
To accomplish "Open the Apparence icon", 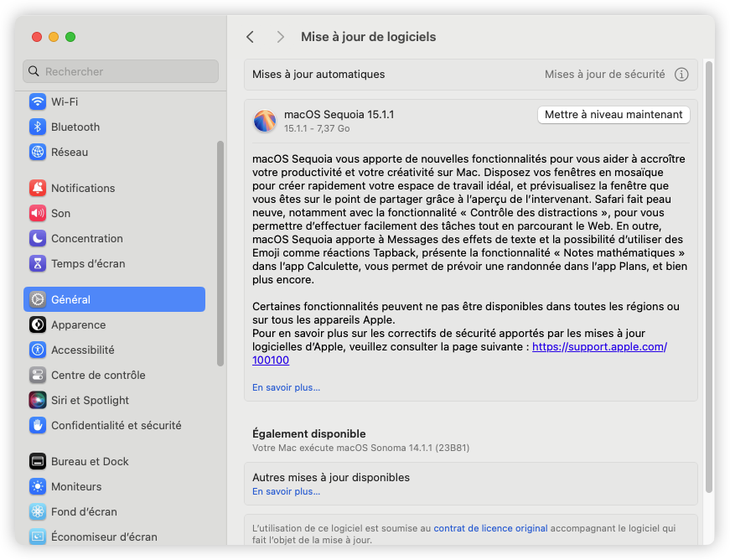I will (38, 324).
